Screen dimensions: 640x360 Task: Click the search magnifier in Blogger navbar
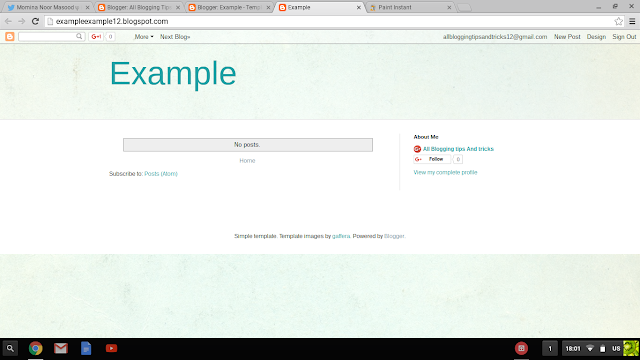[79, 36]
